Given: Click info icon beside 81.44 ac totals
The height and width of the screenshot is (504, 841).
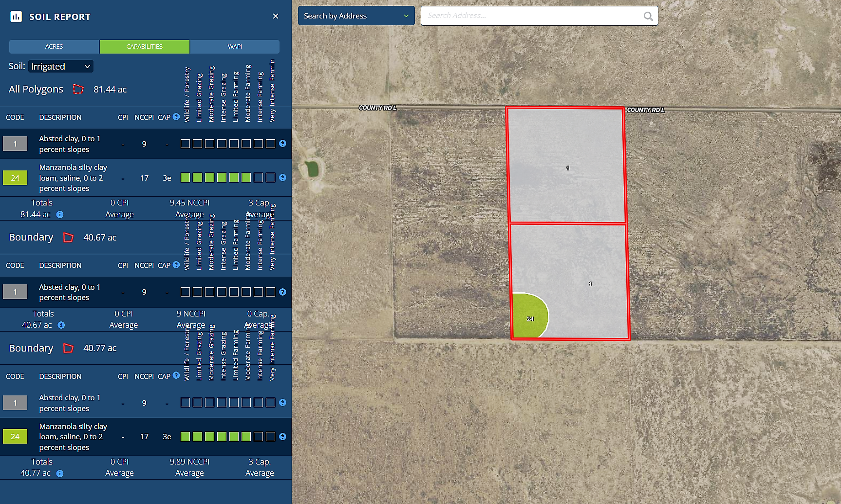Looking at the screenshot, I should (x=60, y=214).
